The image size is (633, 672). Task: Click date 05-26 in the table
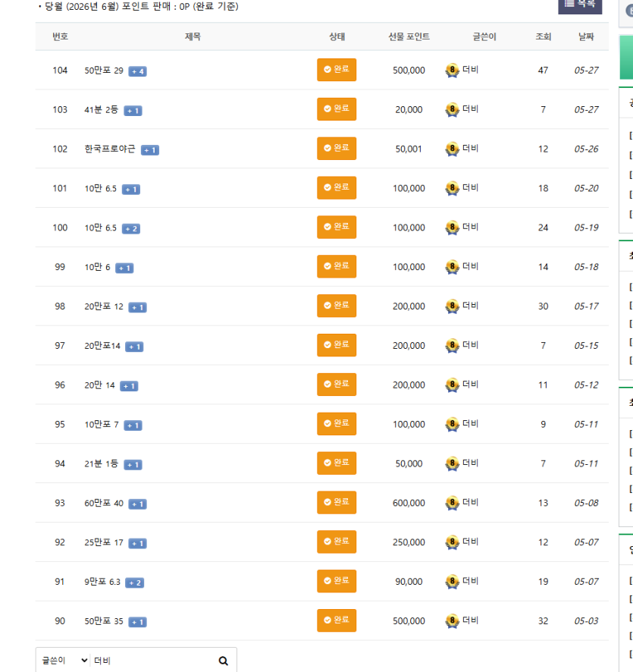click(x=586, y=149)
